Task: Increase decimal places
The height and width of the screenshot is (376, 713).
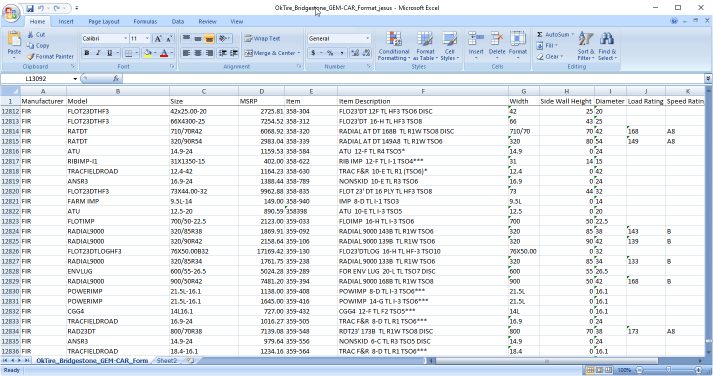Action: (355, 53)
